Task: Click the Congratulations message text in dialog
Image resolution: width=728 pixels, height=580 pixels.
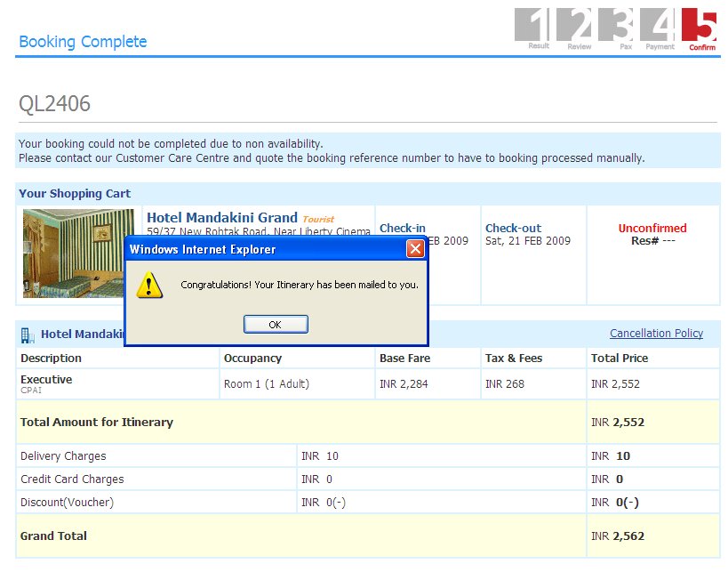Action: [x=299, y=286]
